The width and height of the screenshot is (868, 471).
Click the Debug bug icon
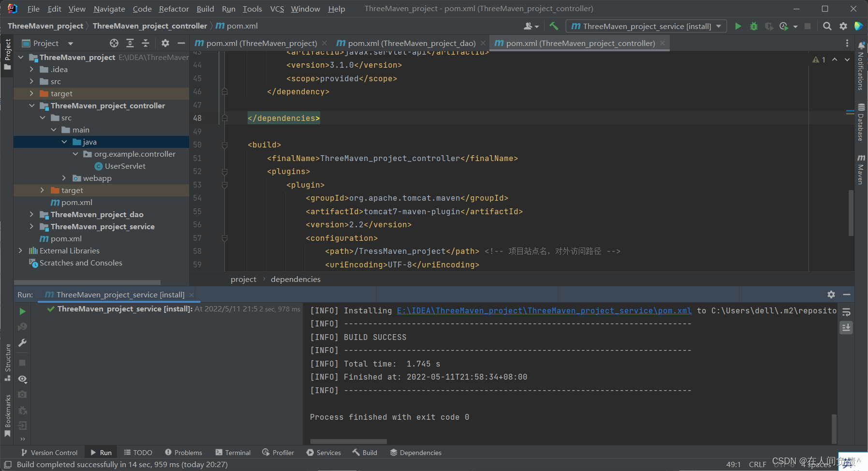(x=753, y=26)
